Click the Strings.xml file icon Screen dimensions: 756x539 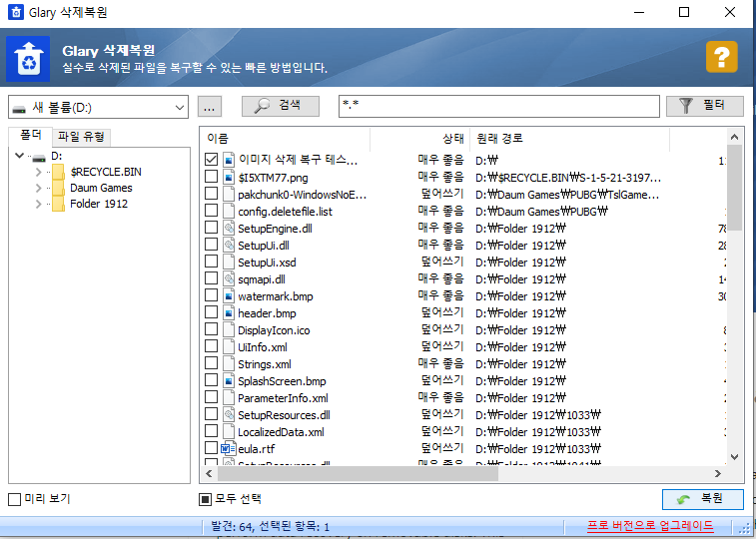point(229,363)
